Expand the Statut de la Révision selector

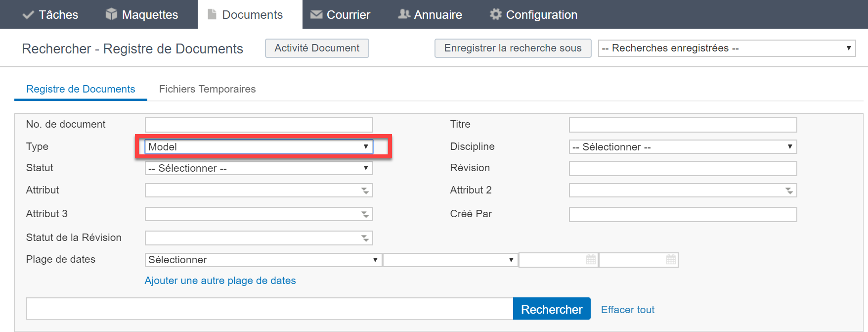point(365,238)
